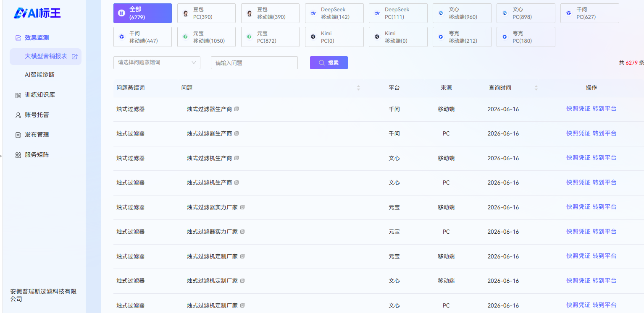Select the DeepSeek PC(111) filter card
Image resolution: width=644 pixels, height=313 pixels.
click(398, 13)
